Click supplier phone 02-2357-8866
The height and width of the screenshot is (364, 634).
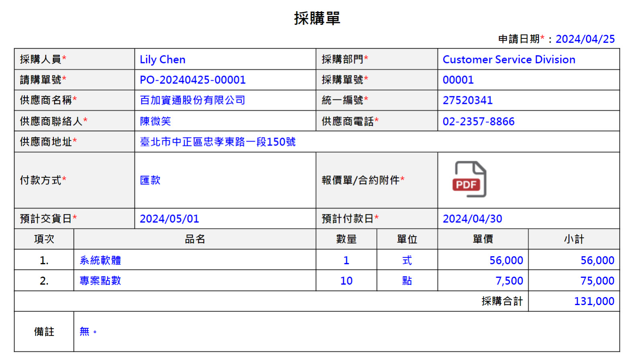[478, 121]
